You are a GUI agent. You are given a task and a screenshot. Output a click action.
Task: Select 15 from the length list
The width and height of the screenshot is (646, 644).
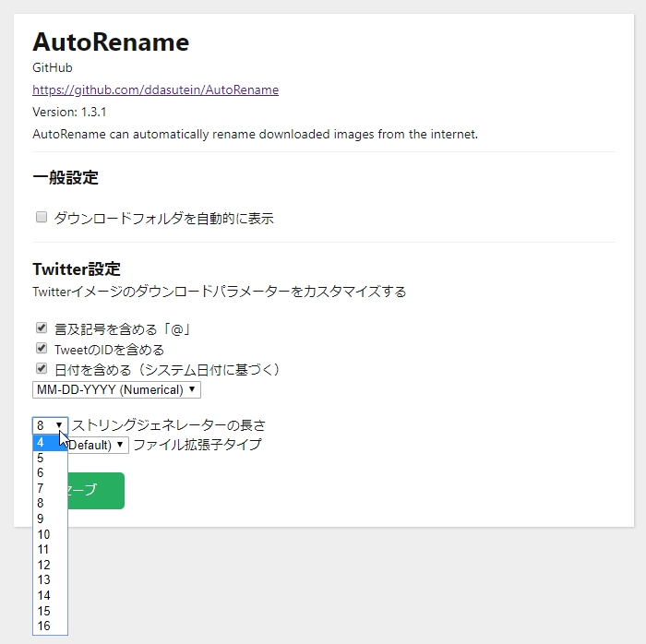[50, 611]
